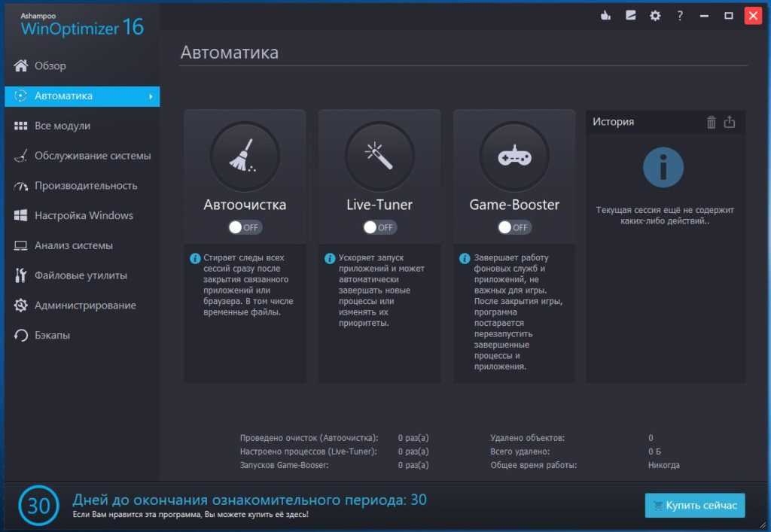
Task: Click the thumbs-up rating icon in the title bar
Action: 605,16
